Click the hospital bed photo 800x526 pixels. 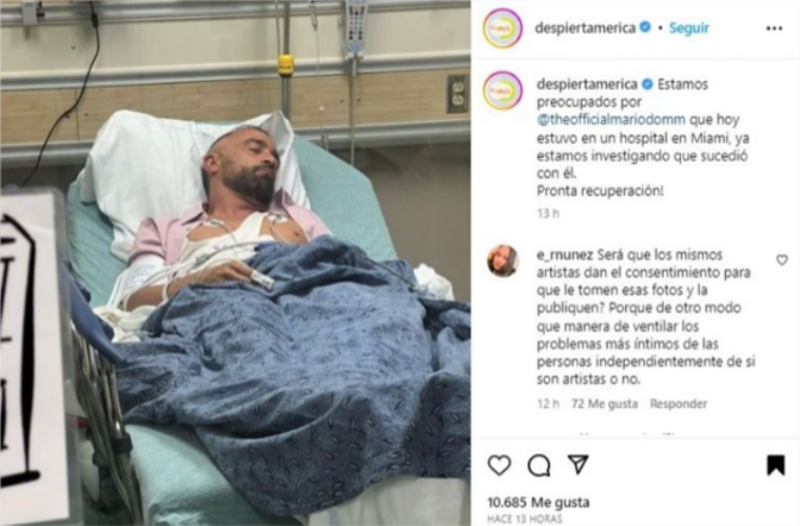point(235,263)
